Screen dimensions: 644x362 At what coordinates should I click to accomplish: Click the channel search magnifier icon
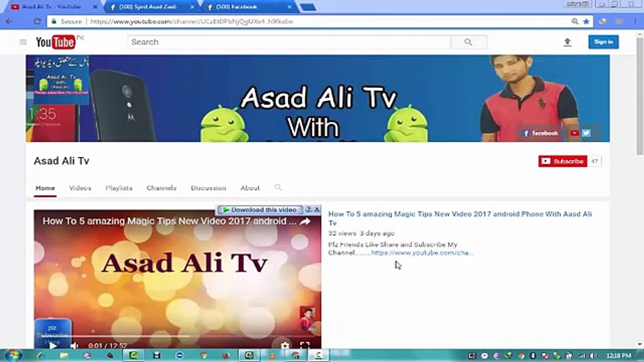(x=278, y=188)
